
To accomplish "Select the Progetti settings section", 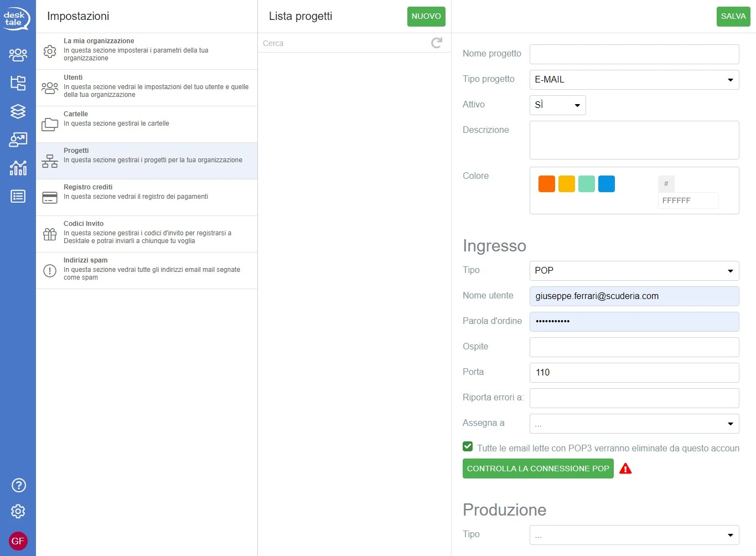I will pos(147,161).
